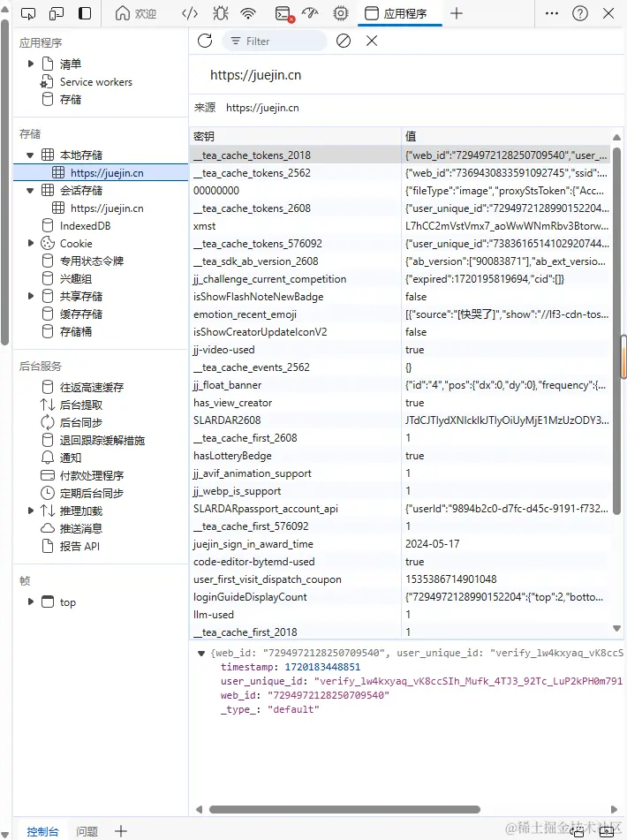This screenshot has width=627, height=840.
Task: Collapse the 会话存储 session storage node
Action: tap(30, 191)
